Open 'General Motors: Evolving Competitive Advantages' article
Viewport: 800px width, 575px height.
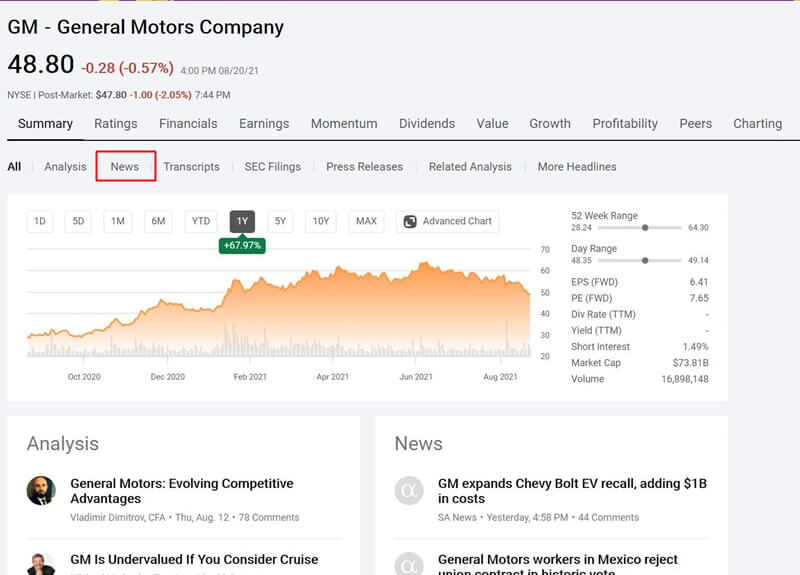(182, 491)
